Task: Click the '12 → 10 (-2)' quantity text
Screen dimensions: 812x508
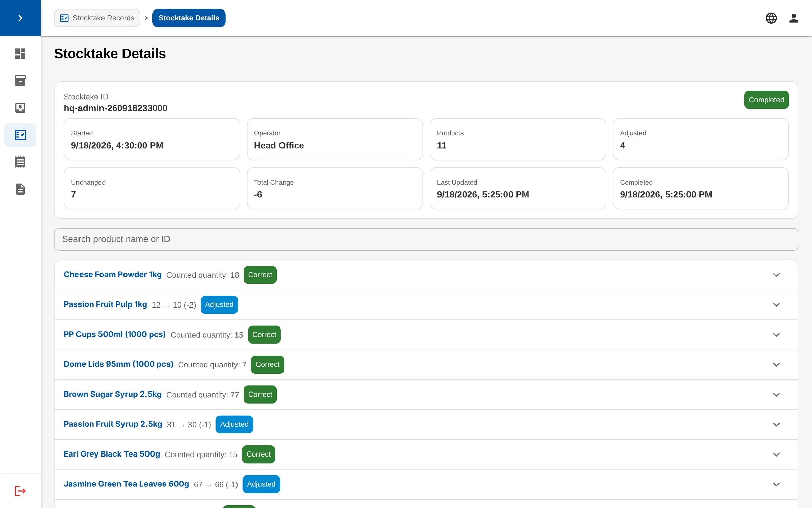Action: [x=174, y=305]
